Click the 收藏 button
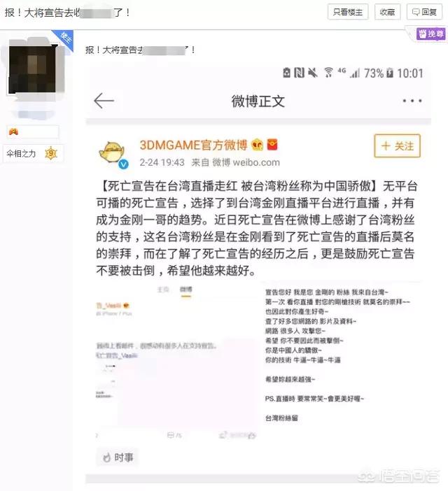 click(x=387, y=12)
